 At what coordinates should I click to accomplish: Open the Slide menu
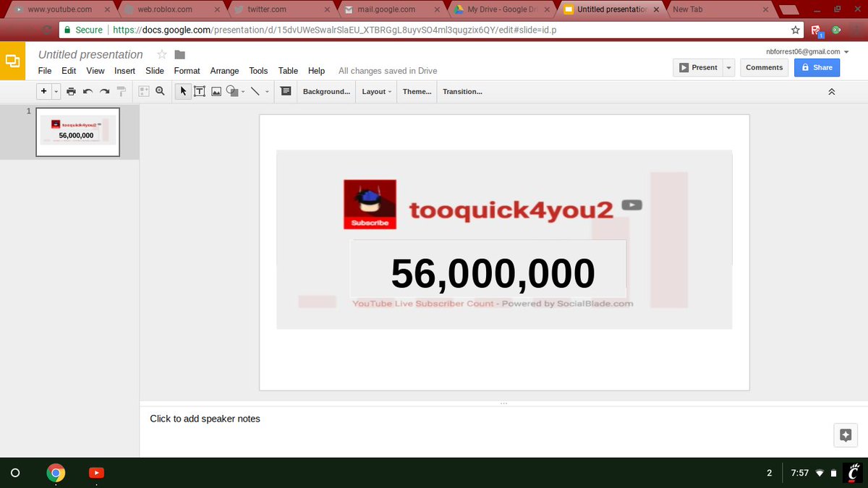[155, 71]
